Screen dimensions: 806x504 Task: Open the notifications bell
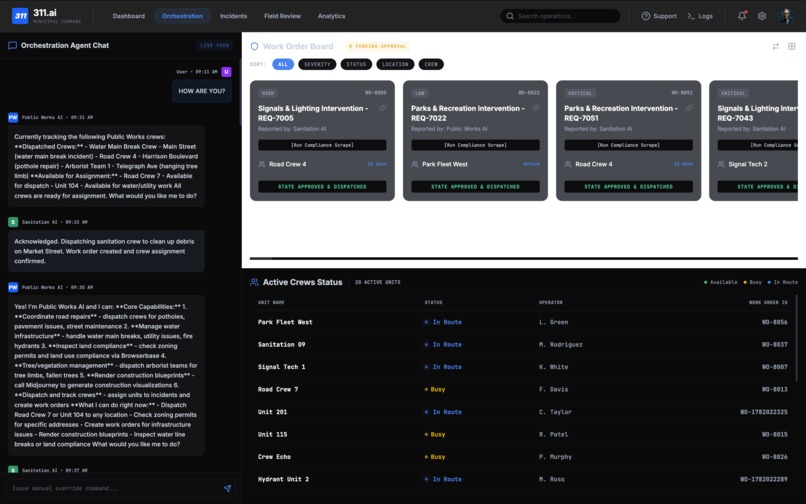(742, 16)
